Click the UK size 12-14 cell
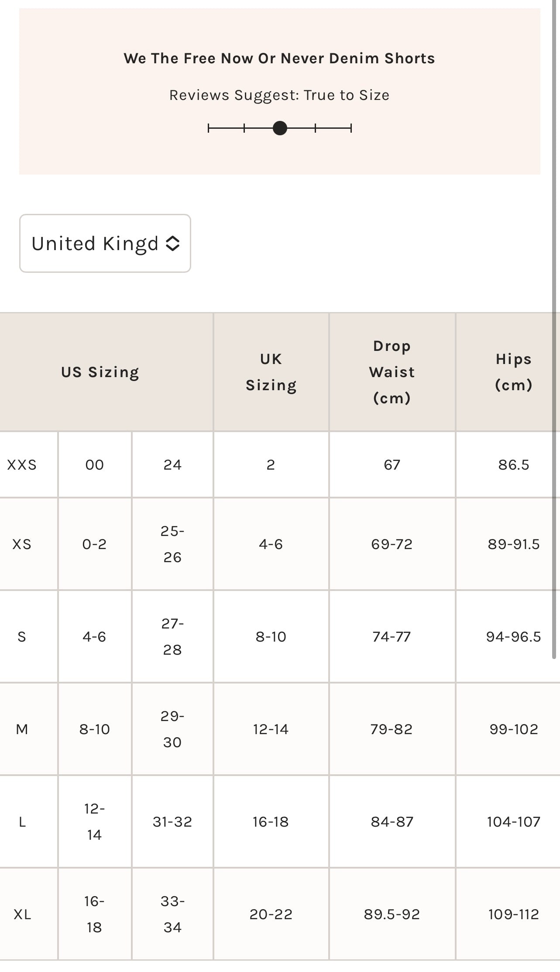 tap(271, 729)
